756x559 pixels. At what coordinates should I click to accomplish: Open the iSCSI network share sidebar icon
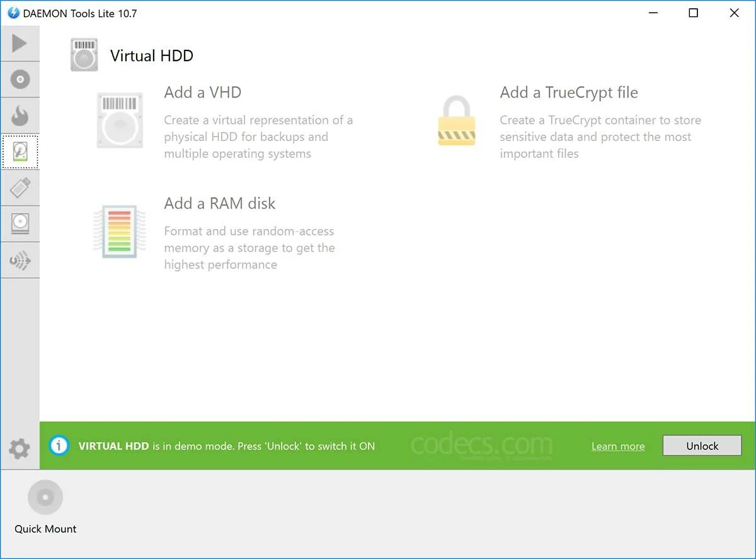click(x=20, y=260)
